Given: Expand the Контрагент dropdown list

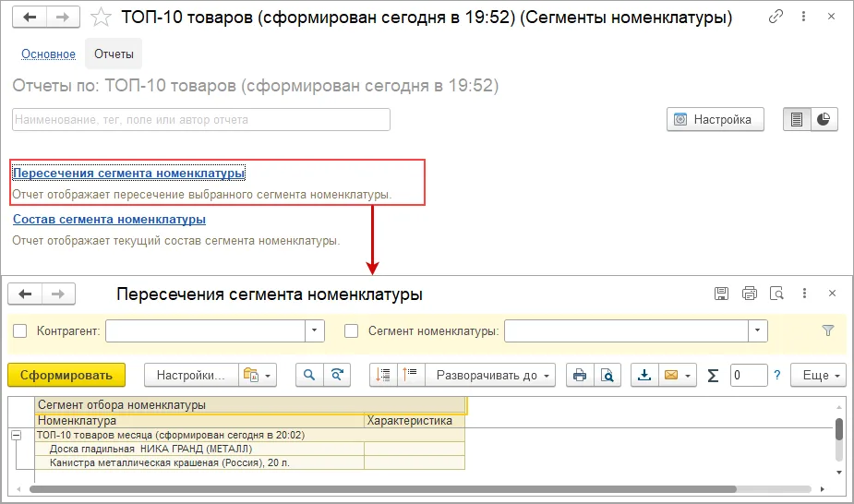Looking at the screenshot, I should tap(314, 330).
